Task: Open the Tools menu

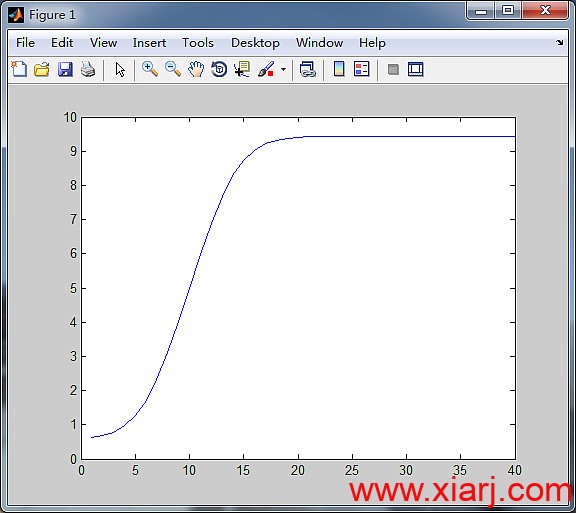Action: click(198, 43)
